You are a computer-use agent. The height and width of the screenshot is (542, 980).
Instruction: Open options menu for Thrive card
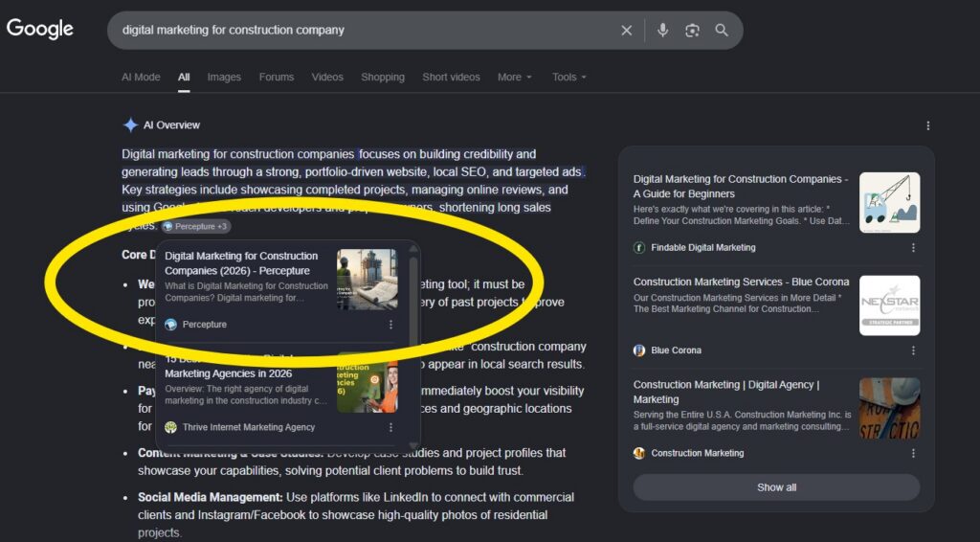(x=390, y=427)
